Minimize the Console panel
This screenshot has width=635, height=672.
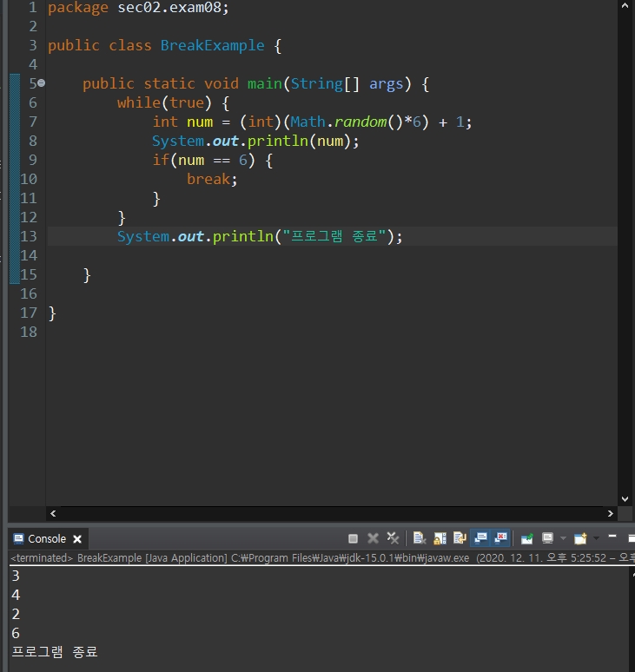tap(612, 537)
